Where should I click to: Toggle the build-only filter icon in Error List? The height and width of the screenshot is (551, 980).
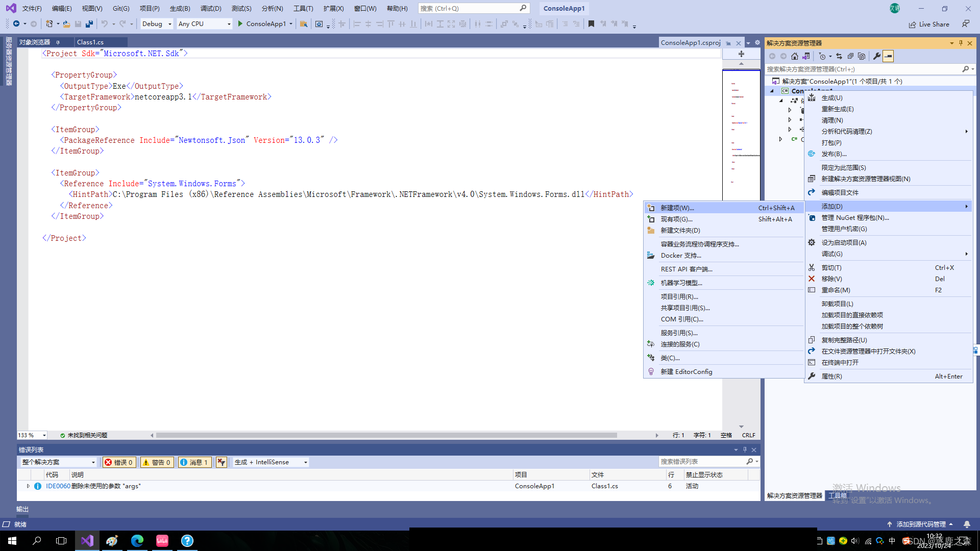click(x=221, y=462)
